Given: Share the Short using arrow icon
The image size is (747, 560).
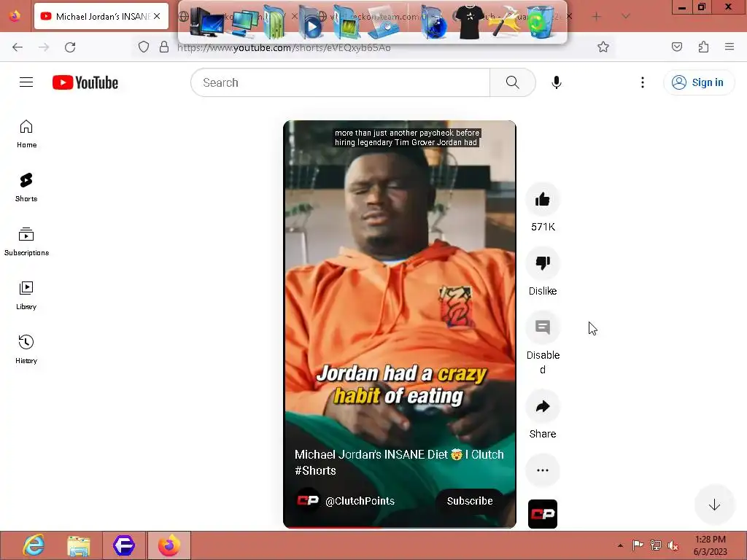Looking at the screenshot, I should (543, 406).
